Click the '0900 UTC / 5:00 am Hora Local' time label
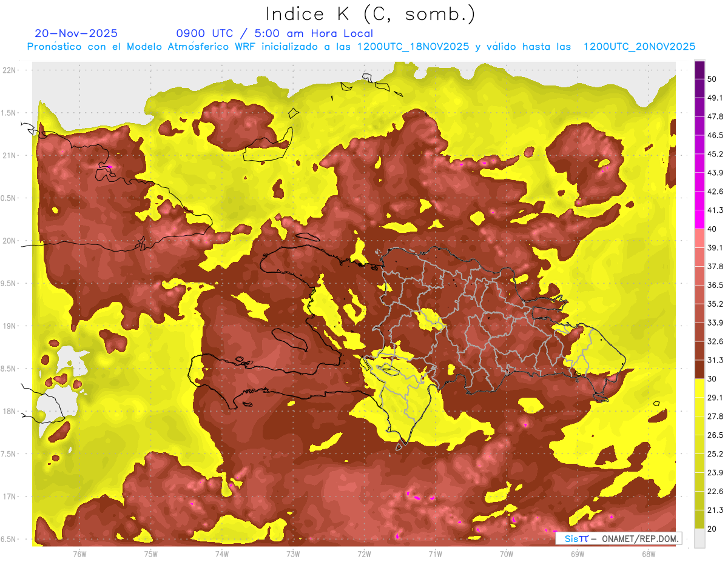The width and height of the screenshot is (728, 562). click(x=274, y=33)
